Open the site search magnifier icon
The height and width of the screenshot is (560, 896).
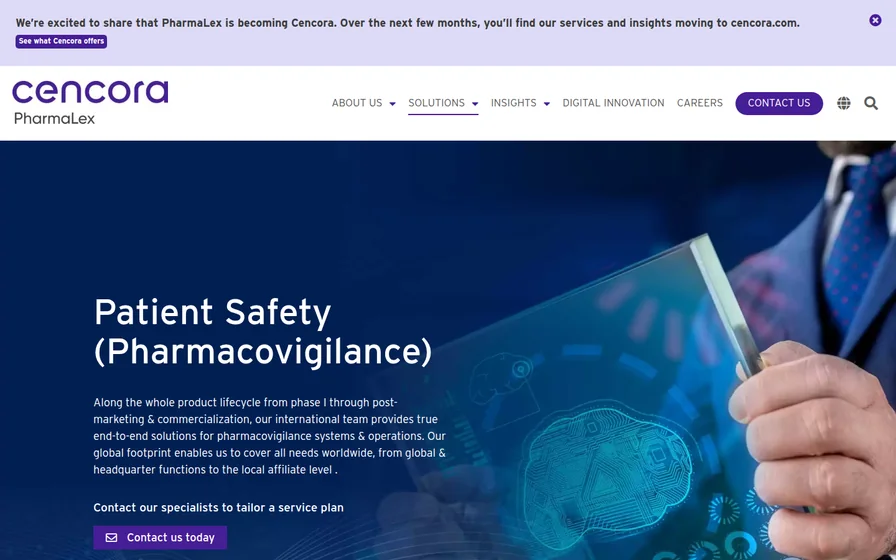[871, 103]
